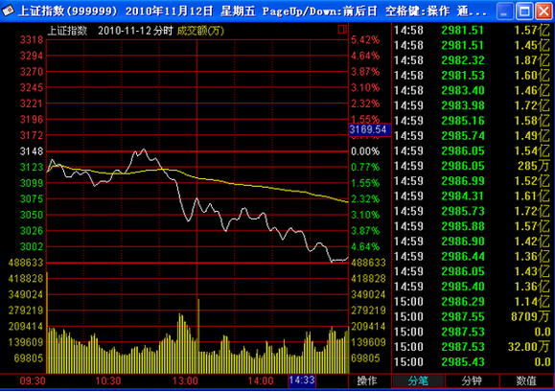This screenshot has width=555, height=392.
Task: Click the 13:00 time axis label
Action: pos(185,381)
